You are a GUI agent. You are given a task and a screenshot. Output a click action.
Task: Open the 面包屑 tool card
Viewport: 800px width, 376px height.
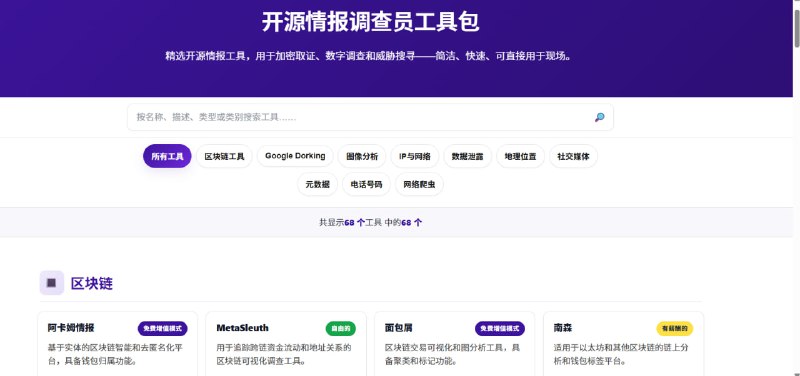coord(455,344)
